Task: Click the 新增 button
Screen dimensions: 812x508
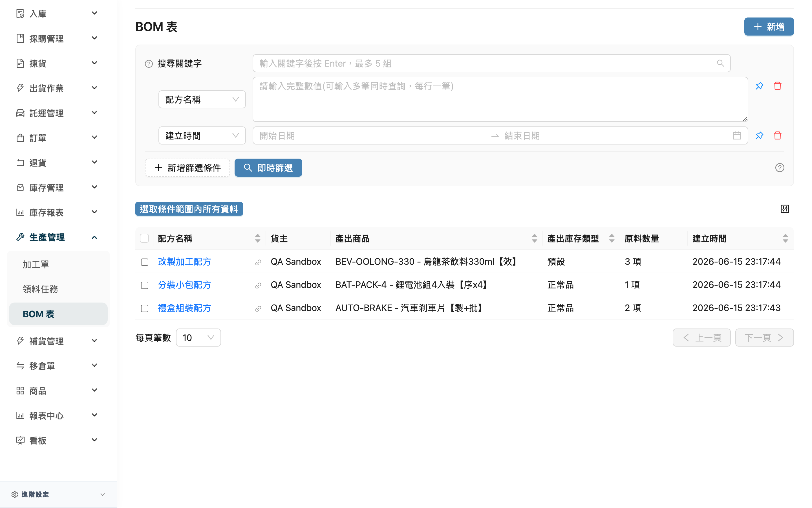Action: point(769,27)
